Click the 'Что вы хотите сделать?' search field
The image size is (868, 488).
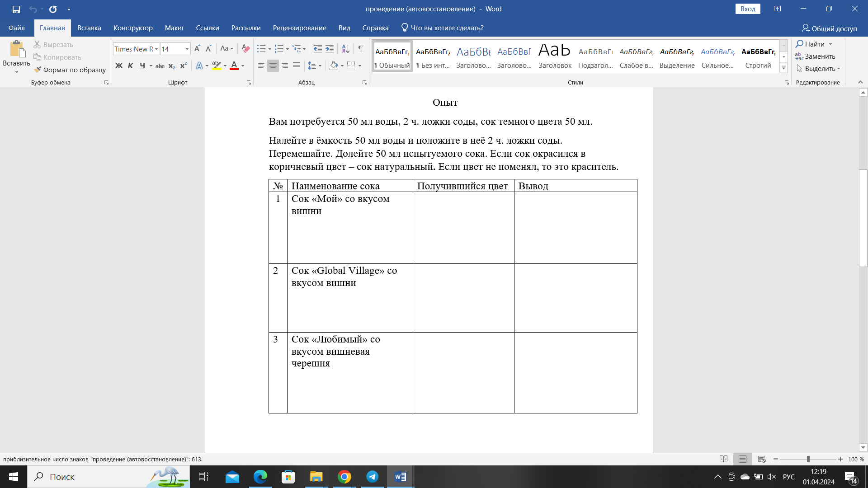click(443, 28)
